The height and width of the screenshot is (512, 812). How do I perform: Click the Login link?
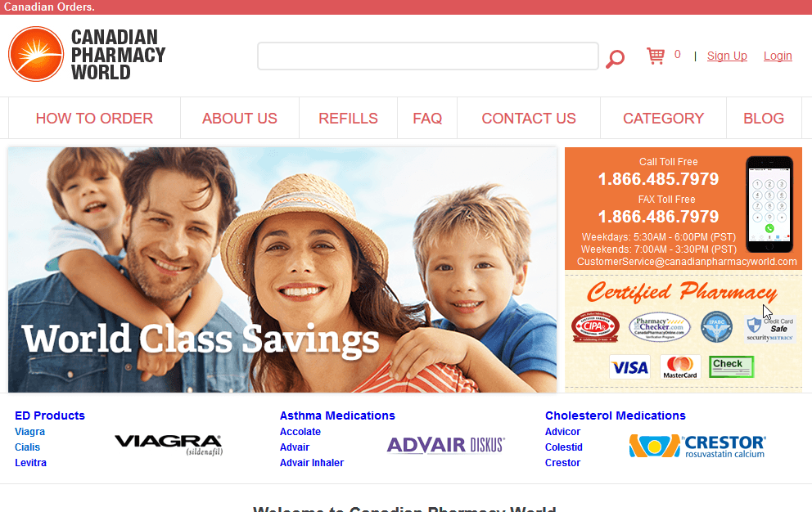[x=778, y=56]
